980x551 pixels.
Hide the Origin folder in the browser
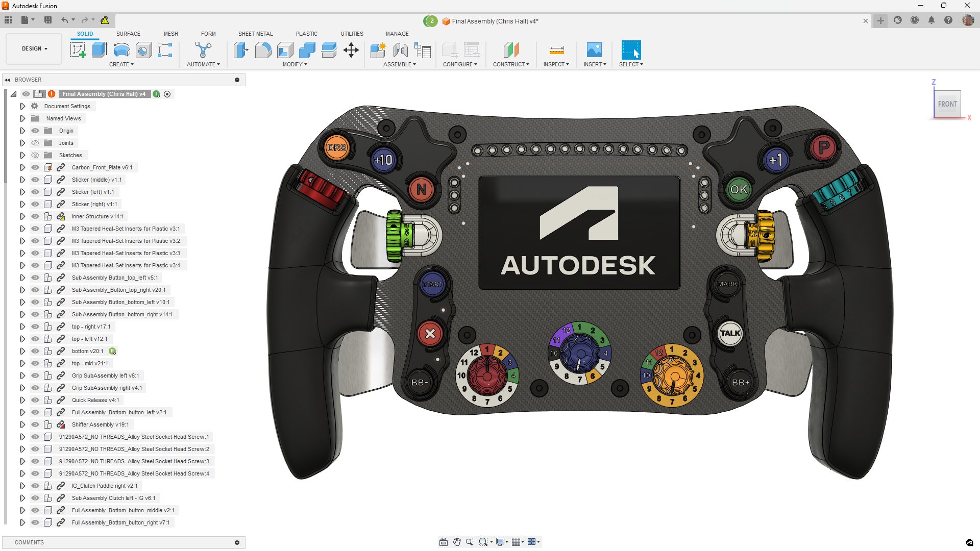35,131
